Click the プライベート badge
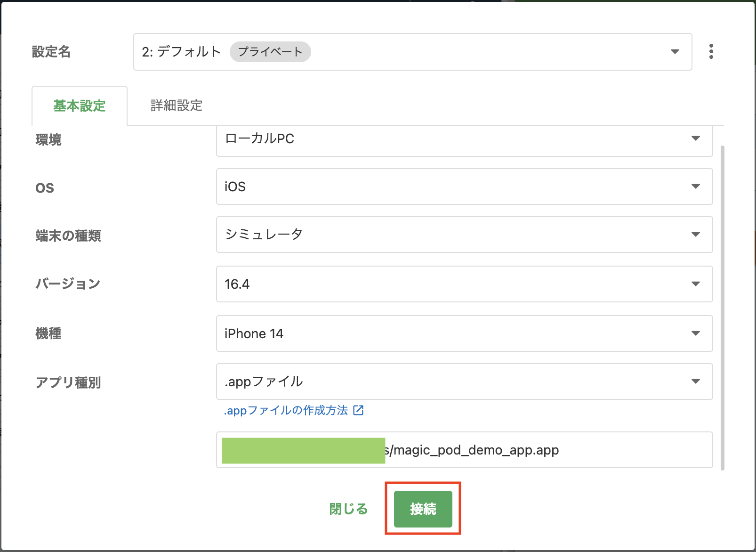 click(270, 52)
